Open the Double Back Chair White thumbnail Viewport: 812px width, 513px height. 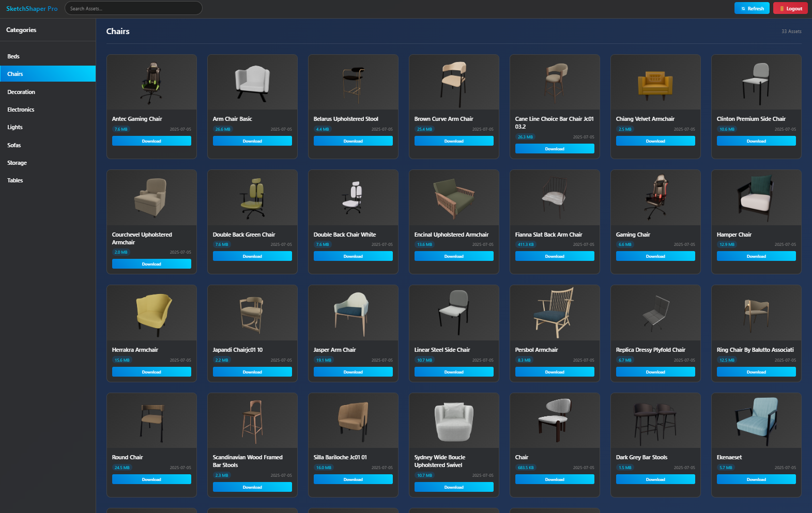[353, 197]
